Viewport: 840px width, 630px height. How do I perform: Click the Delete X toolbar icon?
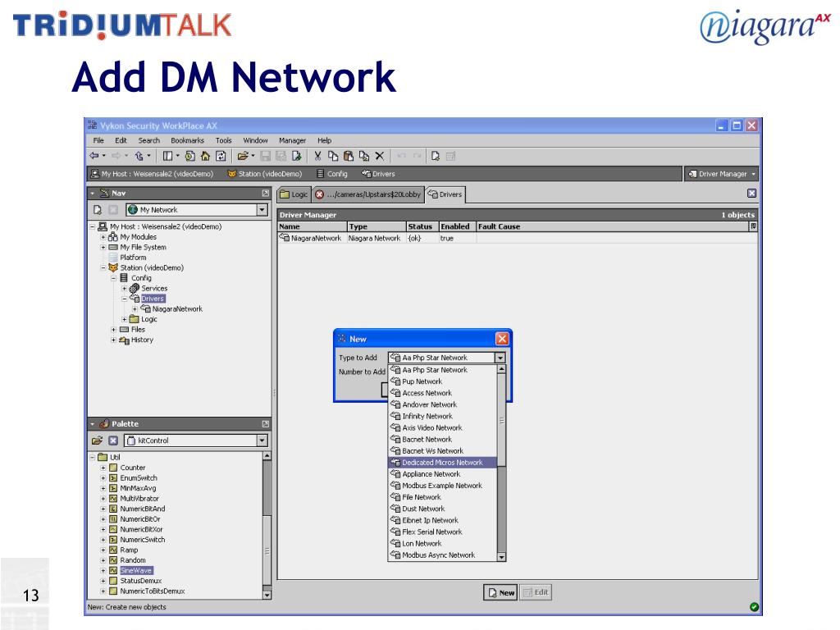pos(379,156)
